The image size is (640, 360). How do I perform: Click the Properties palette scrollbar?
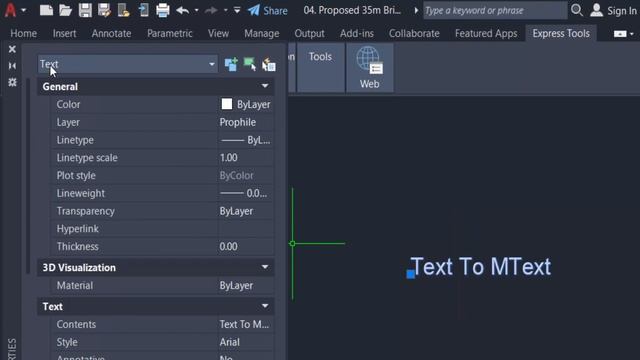tap(28, 176)
